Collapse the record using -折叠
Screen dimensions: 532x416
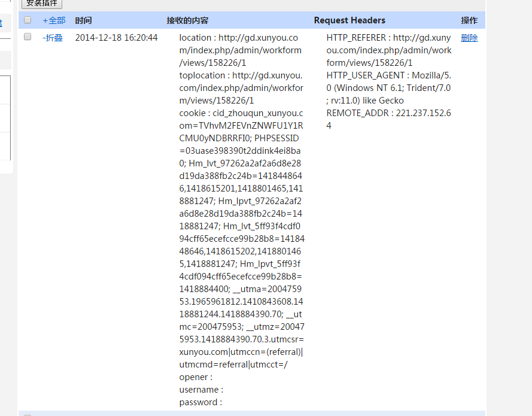pyautogui.click(x=53, y=38)
